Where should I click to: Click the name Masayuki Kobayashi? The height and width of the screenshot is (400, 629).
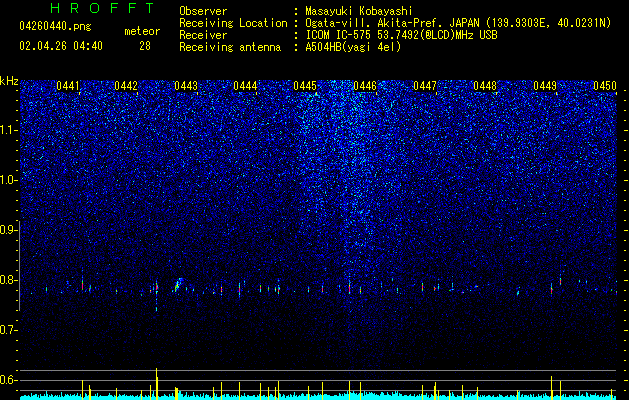[x=359, y=11]
